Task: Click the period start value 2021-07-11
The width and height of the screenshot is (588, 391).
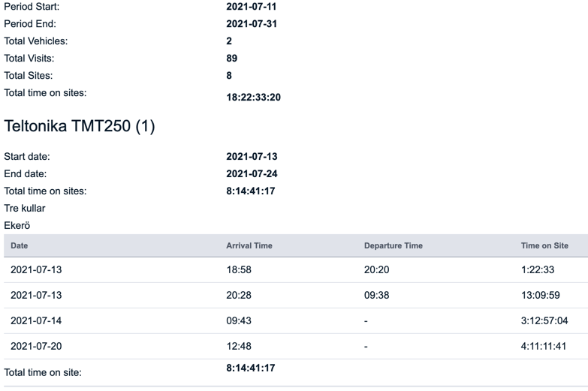Action: point(252,7)
